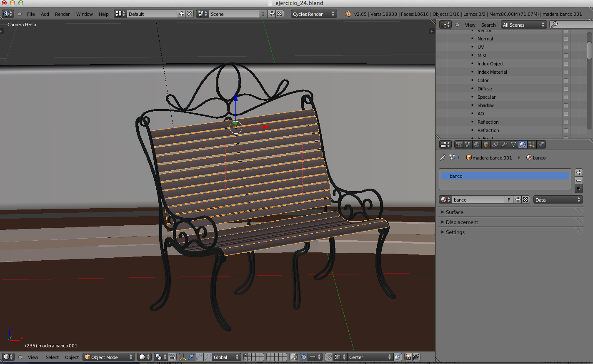Click the banco material name field
This screenshot has width=593, height=364.
(x=478, y=199)
